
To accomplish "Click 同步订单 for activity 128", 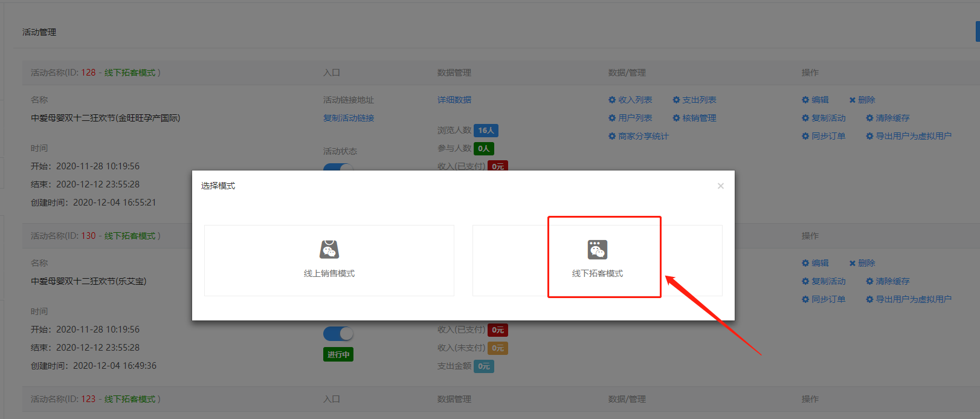I will tap(824, 136).
